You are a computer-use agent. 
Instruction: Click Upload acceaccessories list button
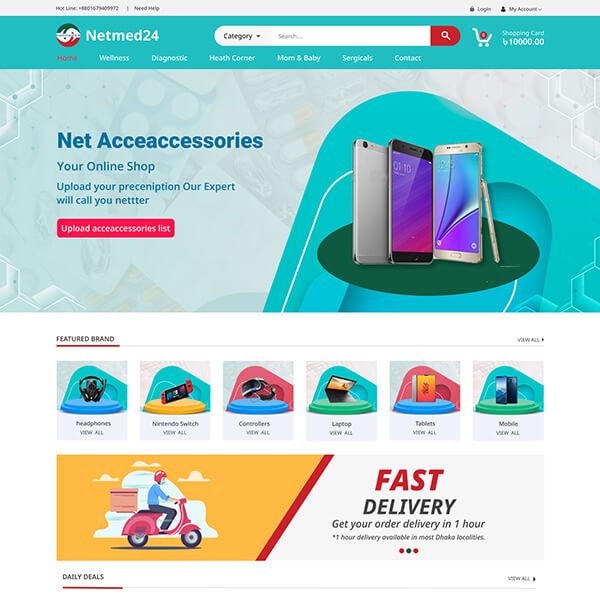click(x=116, y=228)
